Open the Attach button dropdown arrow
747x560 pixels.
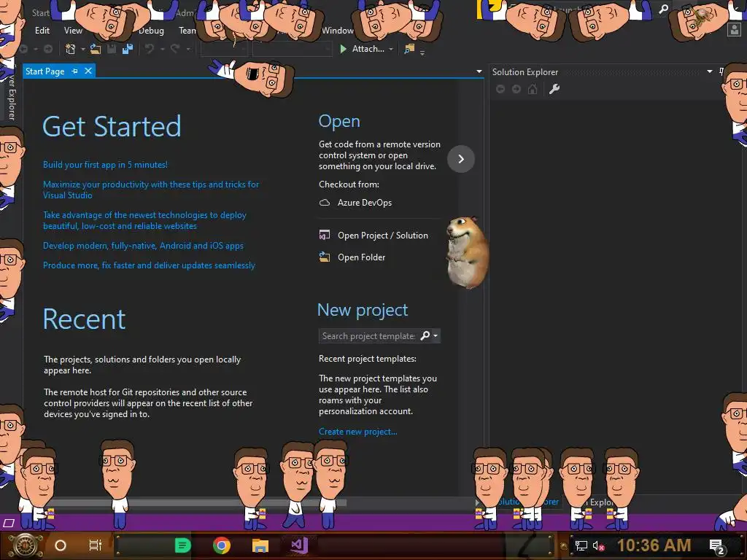391,49
